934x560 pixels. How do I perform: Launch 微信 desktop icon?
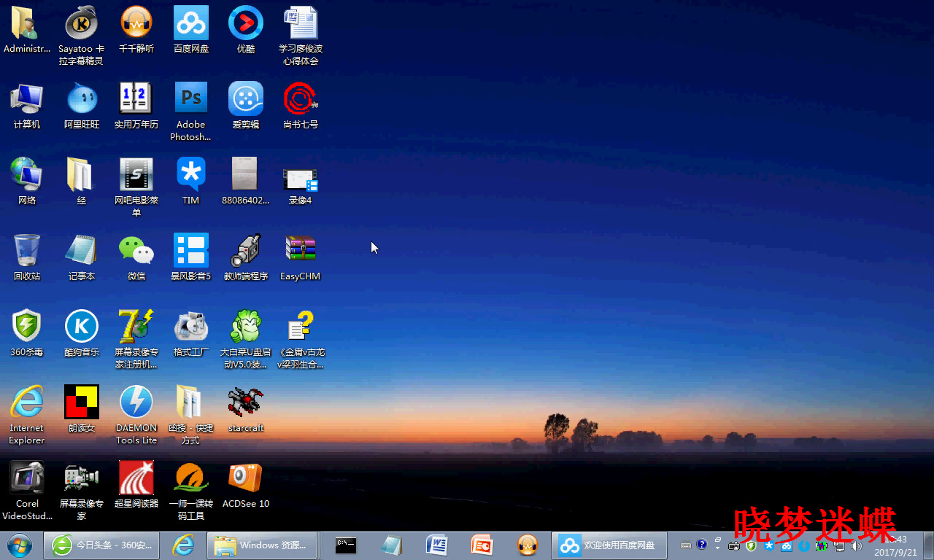[x=136, y=257]
